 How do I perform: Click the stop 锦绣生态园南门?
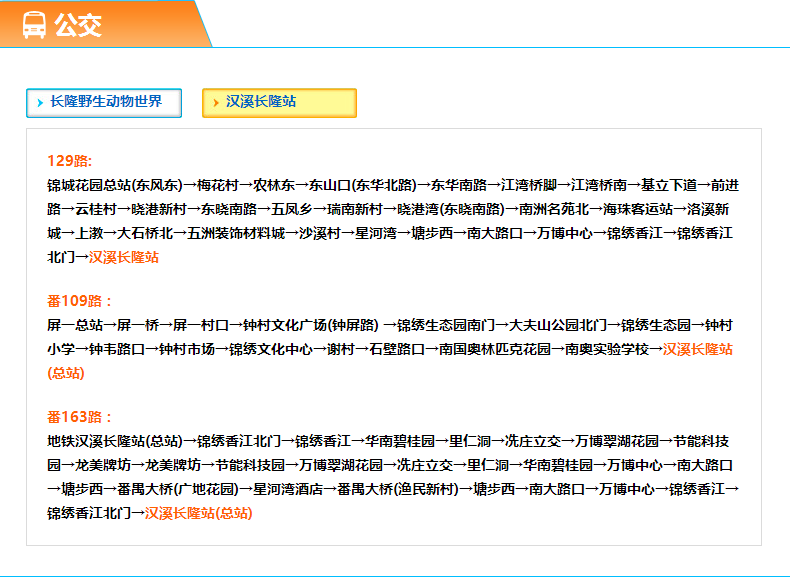pyautogui.click(x=446, y=325)
